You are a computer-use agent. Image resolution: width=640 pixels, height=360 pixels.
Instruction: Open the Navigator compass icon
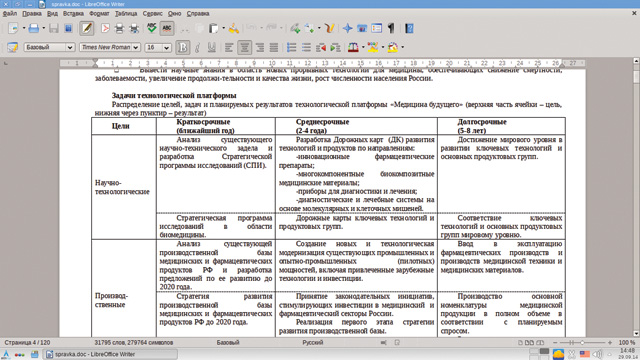click(347, 28)
